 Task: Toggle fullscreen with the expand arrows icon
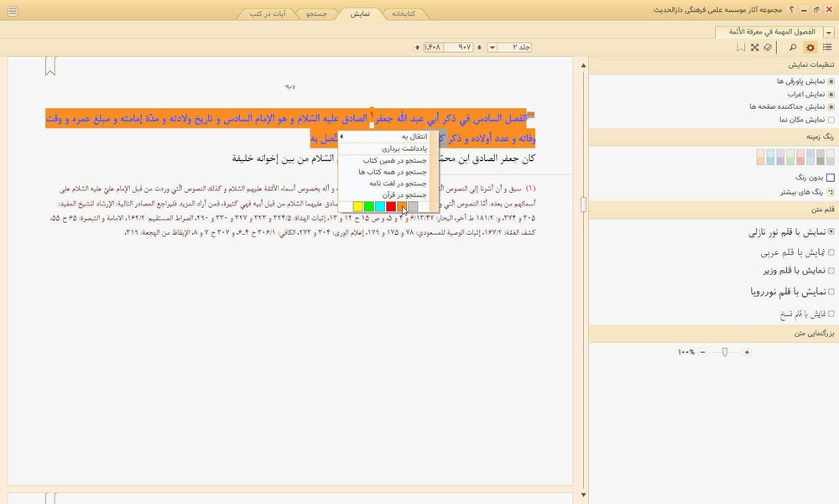pyautogui.click(x=754, y=48)
